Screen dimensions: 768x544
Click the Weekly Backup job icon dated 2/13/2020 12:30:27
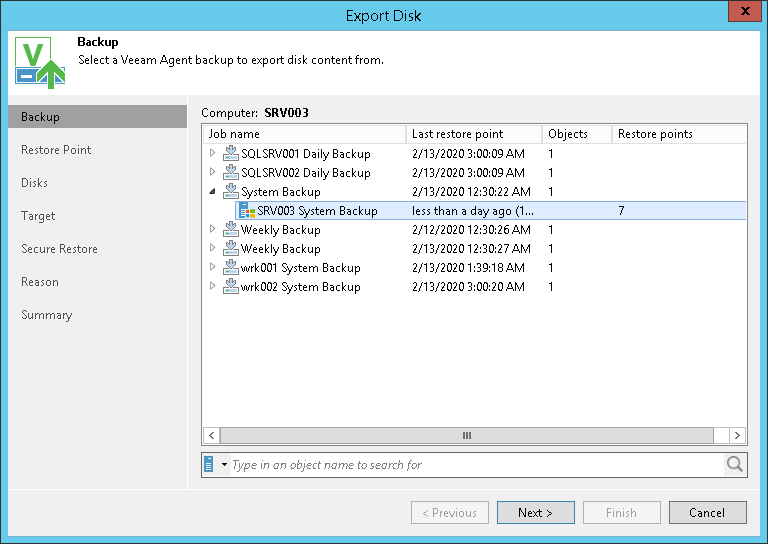231,249
